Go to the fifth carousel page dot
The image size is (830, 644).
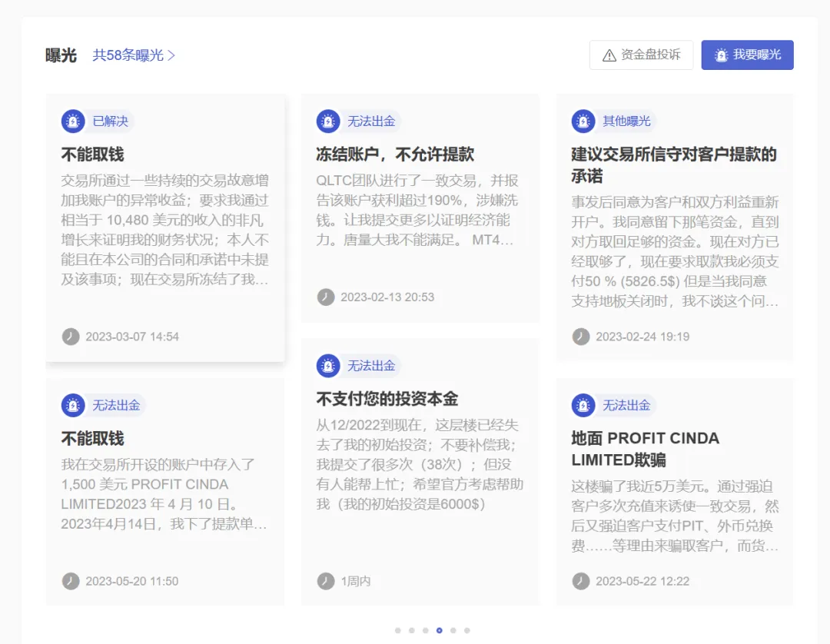pyautogui.click(x=453, y=630)
